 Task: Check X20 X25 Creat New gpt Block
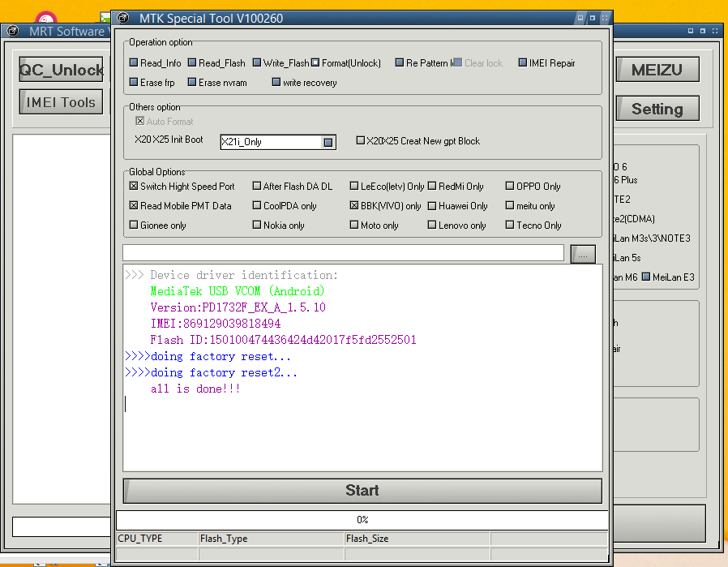361,141
